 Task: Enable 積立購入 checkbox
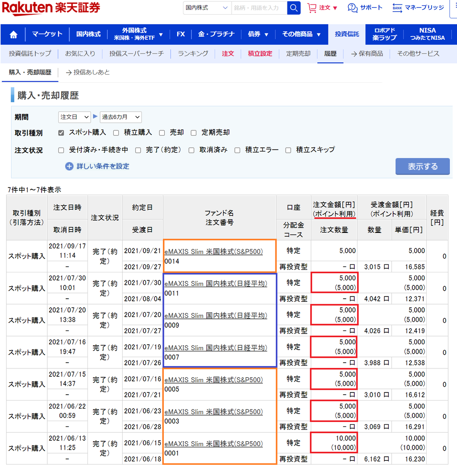click(x=116, y=133)
